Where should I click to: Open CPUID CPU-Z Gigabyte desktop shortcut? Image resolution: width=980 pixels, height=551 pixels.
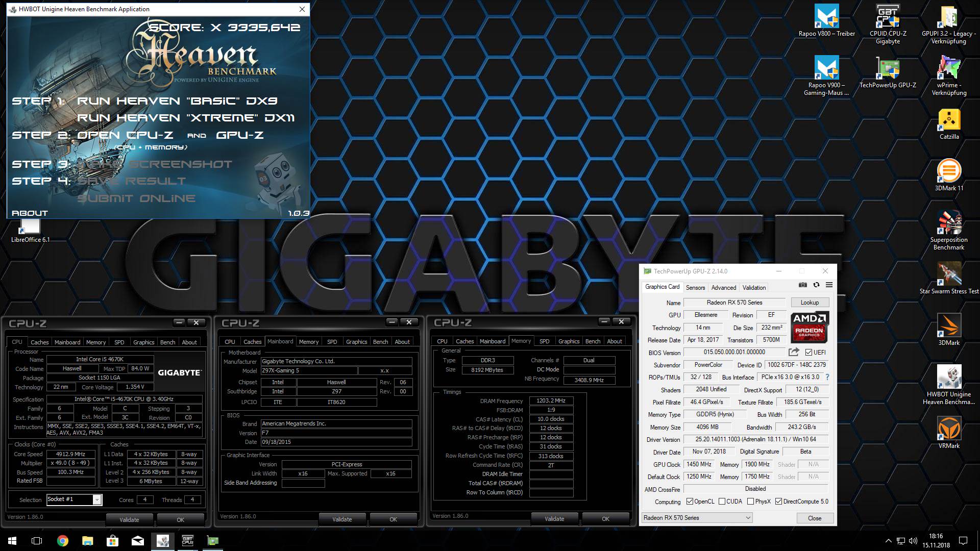click(x=888, y=23)
